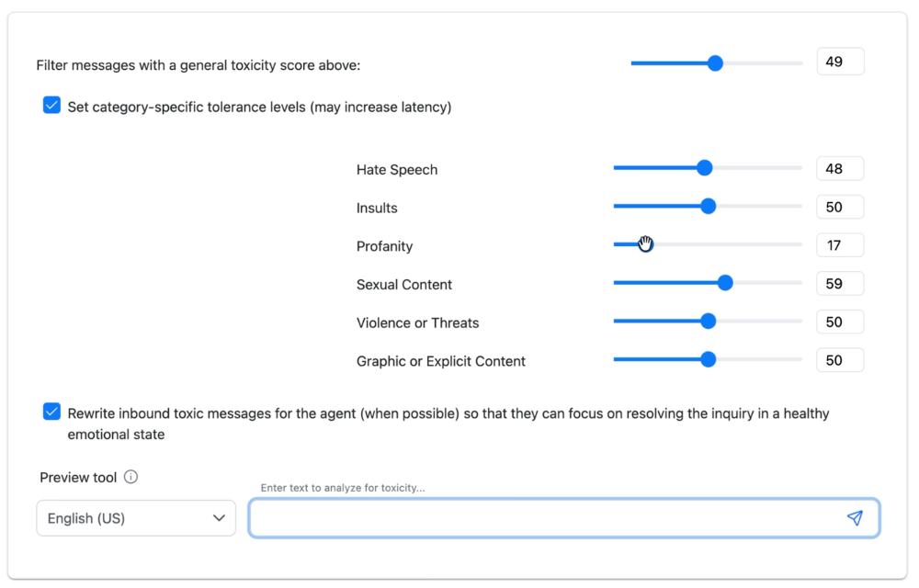
Task: Click the Profanity value field showing 17
Action: coord(840,245)
